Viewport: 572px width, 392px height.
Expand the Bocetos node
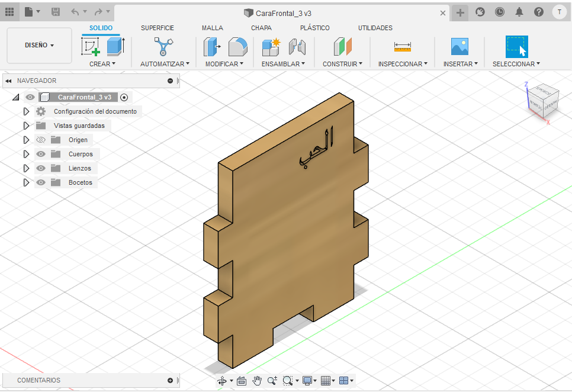point(26,183)
